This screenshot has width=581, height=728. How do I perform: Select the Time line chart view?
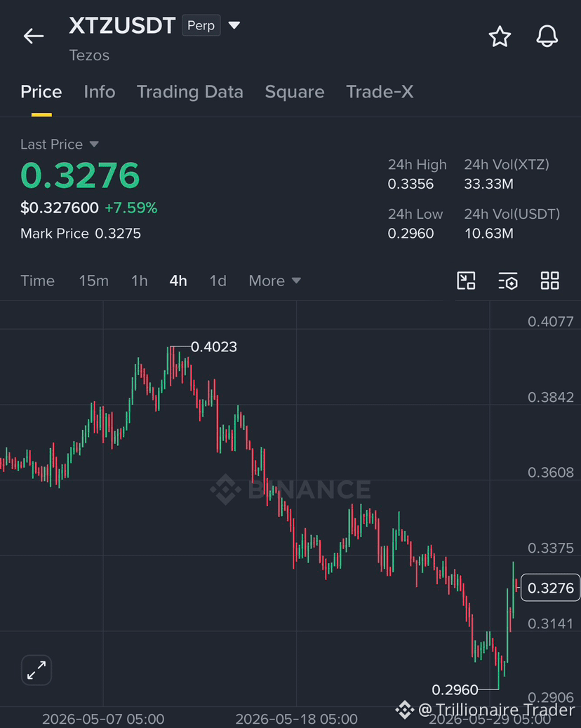point(38,281)
